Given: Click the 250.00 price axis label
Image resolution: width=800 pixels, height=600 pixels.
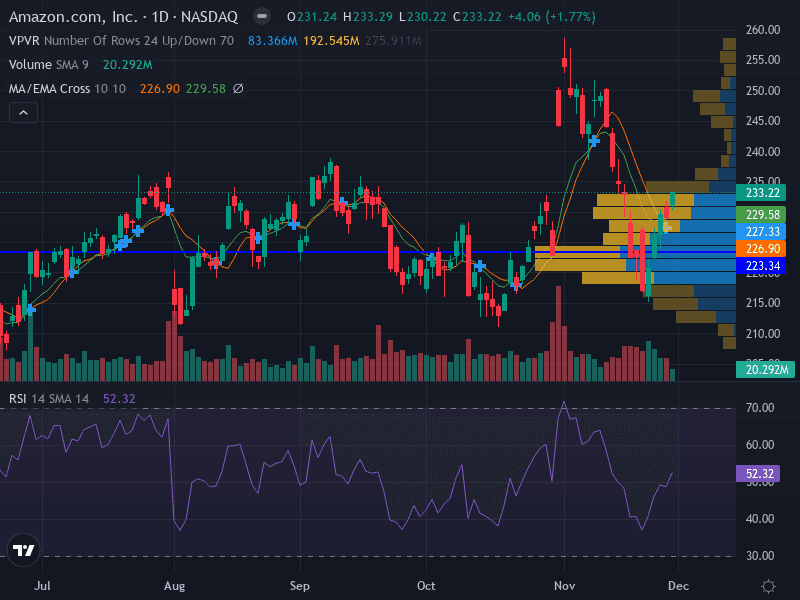Looking at the screenshot, I should [x=763, y=91].
